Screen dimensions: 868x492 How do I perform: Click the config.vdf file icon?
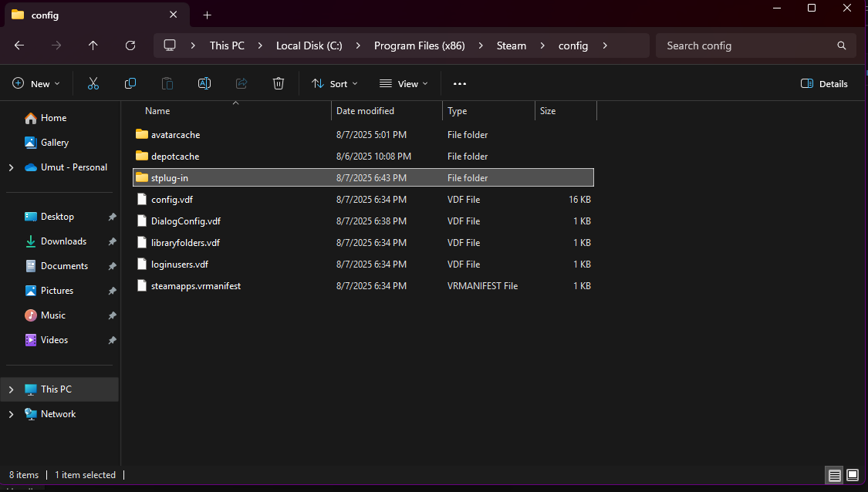click(x=142, y=199)
